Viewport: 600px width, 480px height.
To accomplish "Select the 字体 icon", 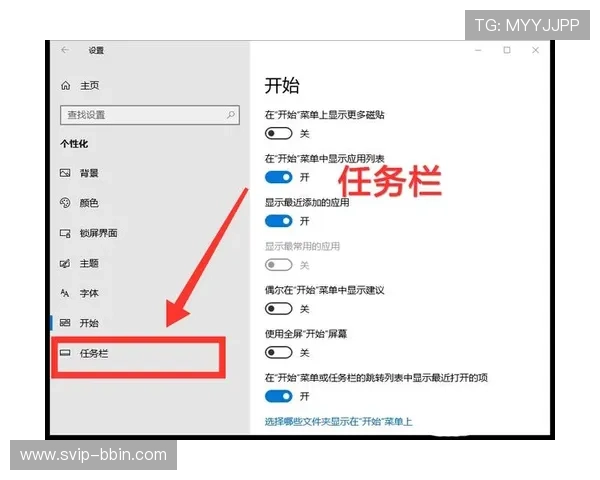I will 65,293.
